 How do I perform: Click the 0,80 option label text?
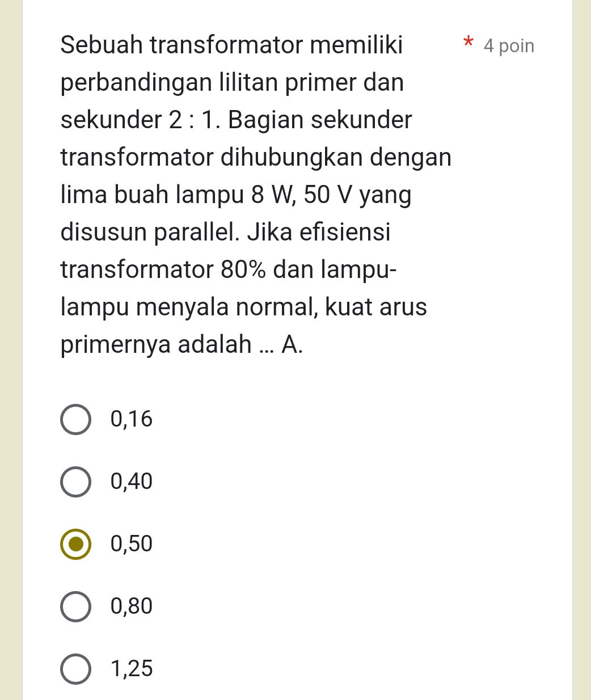[x=130, y=606]
